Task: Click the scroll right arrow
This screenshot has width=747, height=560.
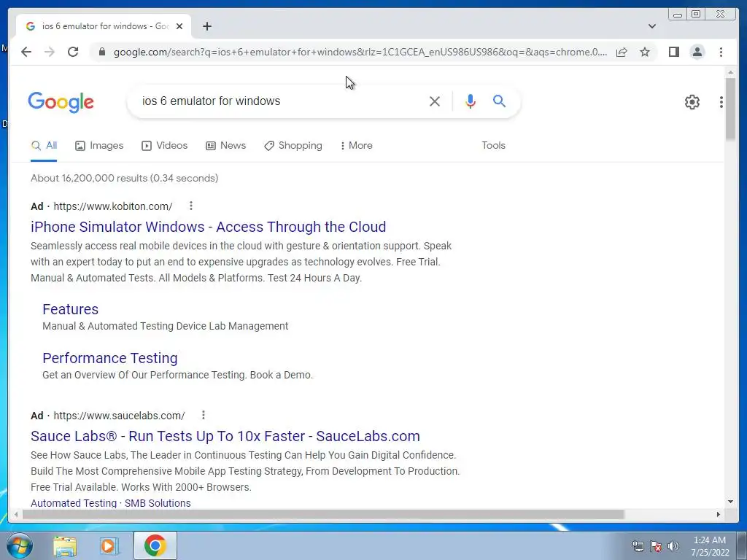Action: [x=719, y=514]
